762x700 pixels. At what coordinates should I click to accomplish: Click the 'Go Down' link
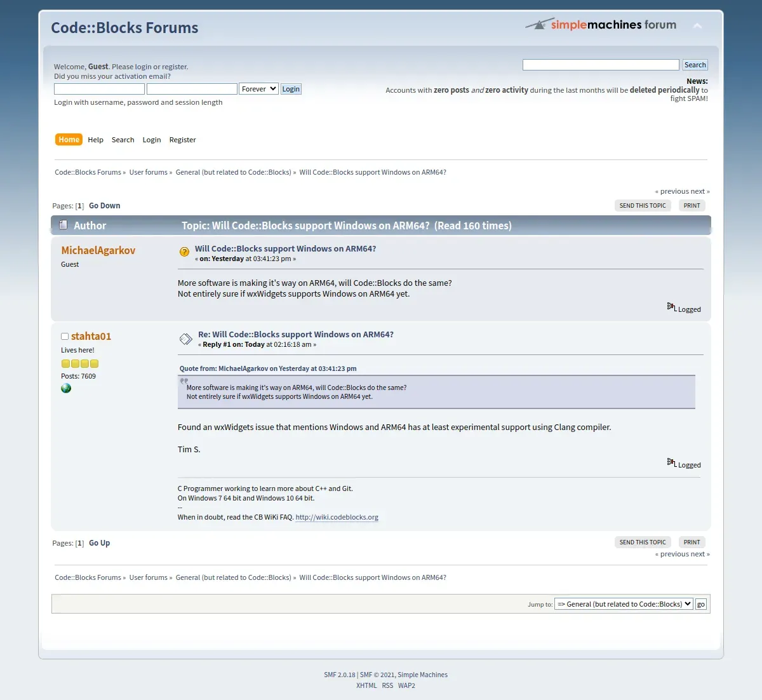[104, 206]
